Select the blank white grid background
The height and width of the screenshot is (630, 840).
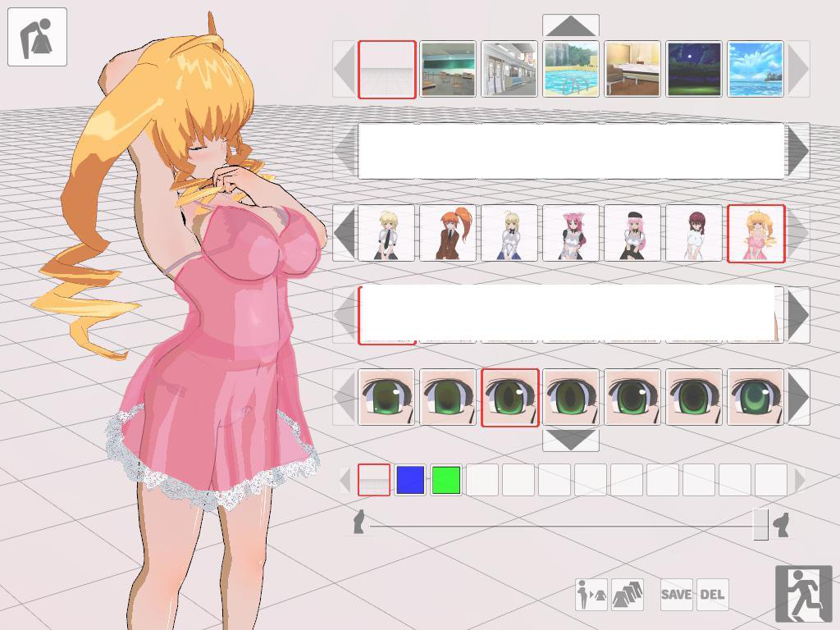pos(387,70)
